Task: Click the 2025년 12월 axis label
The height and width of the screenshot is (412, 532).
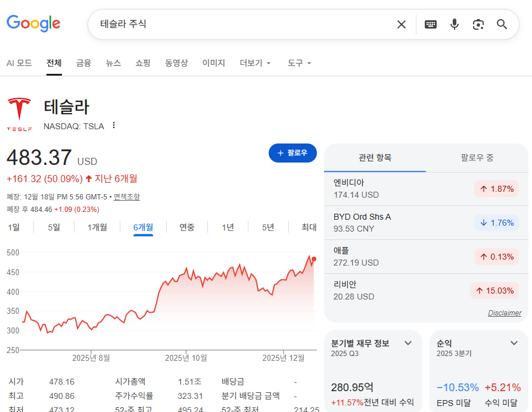Action: (x=284, y=358)
